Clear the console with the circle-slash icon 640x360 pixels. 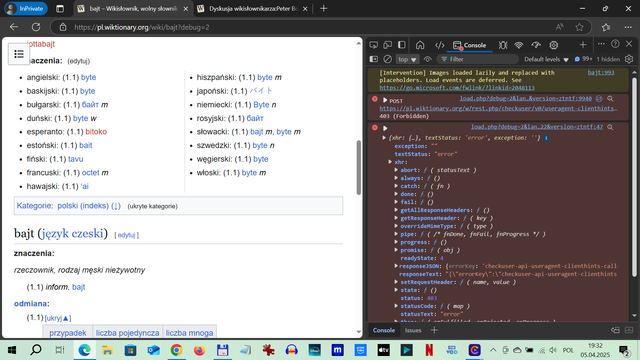click(x=387, y=59)
